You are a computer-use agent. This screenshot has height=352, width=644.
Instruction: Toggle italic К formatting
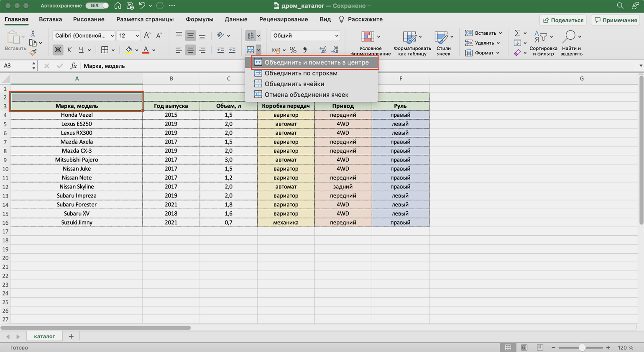click(69, 50)
